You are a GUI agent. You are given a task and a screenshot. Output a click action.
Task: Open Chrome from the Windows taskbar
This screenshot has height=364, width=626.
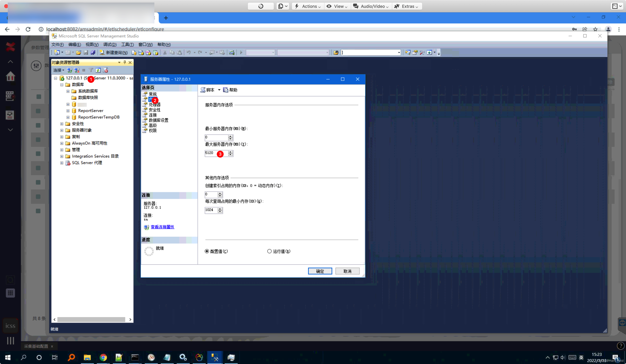pyautogui.click(x=103, y=357)
